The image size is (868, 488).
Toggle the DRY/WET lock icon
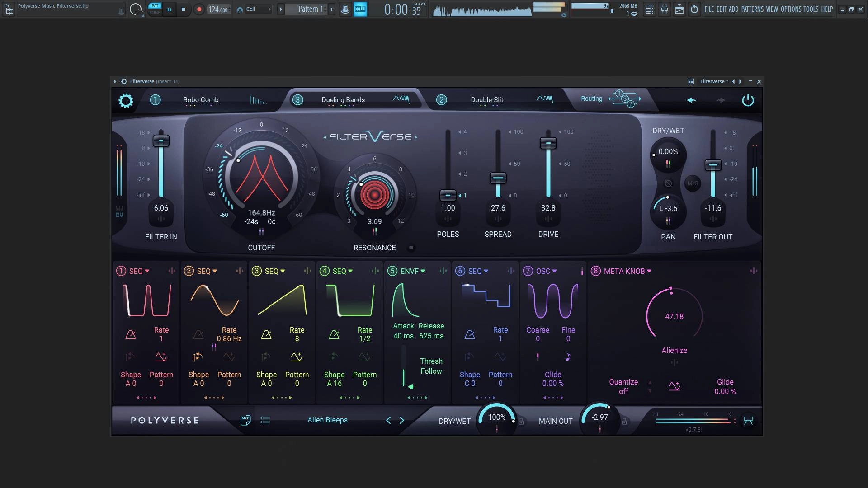point(521,422)
